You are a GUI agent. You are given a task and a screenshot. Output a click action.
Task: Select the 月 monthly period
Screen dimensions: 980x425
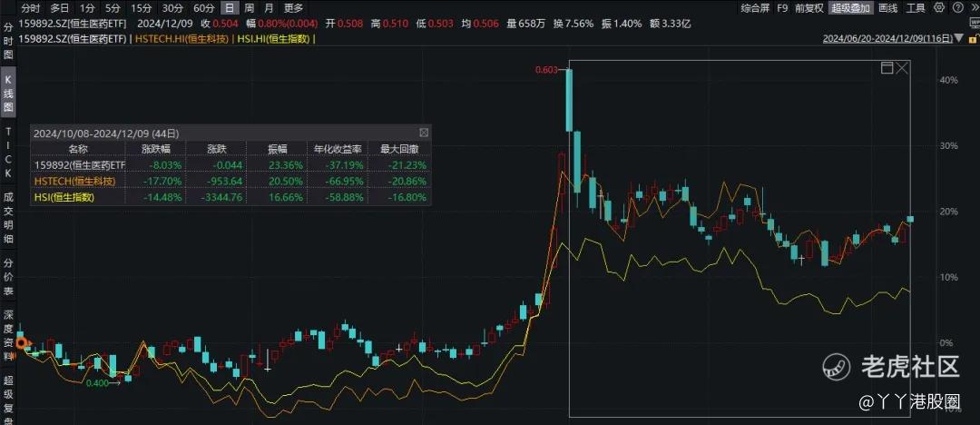click(269, 8)
